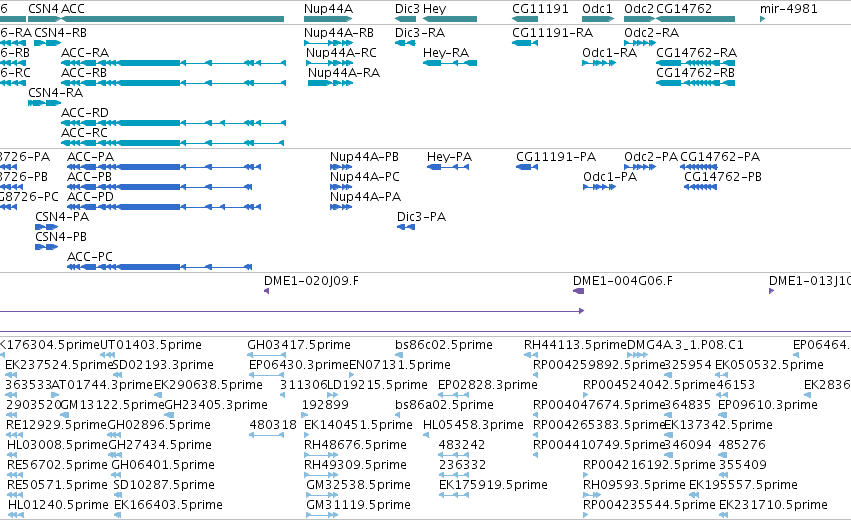Select the mir-4981 gene label
851x520 pixels.
(x=789, y=9)
